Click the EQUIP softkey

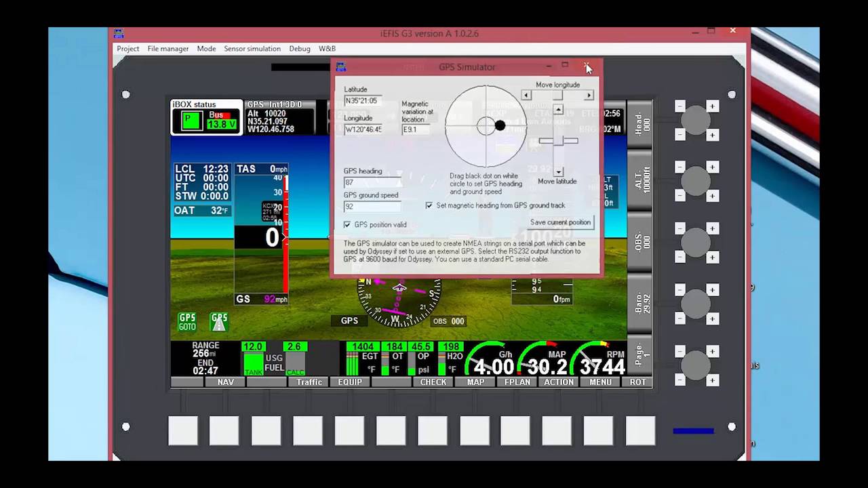[350, 382]
